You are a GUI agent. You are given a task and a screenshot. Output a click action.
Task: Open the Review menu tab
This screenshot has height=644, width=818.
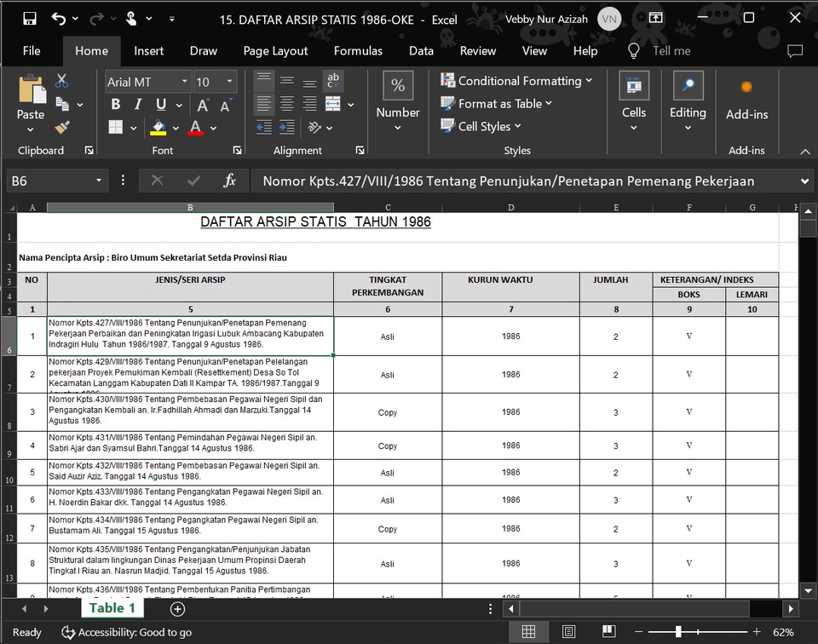point(477,51)
